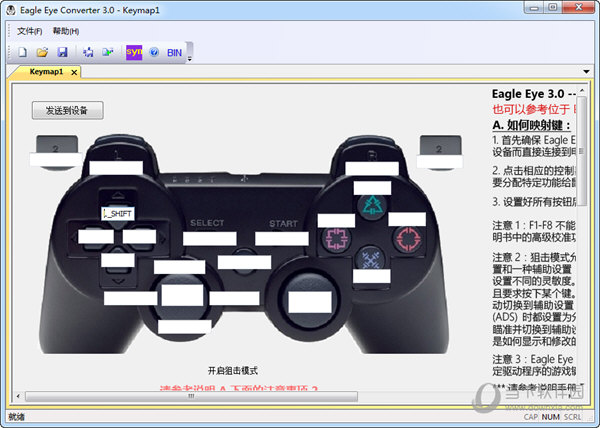Select the Keymap1 tab
600x428 pixels.
pyautogui.click(x=46, y=72)
